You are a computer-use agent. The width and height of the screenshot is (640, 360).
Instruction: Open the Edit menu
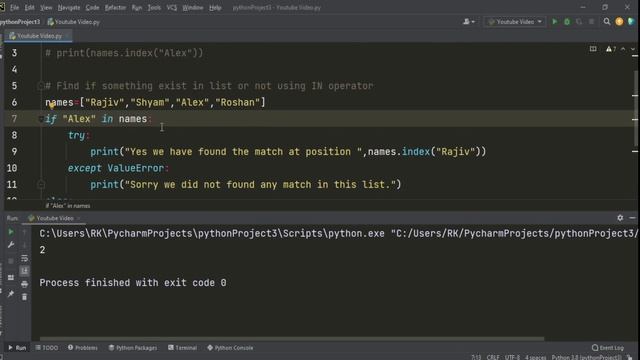tap(29, 7)
